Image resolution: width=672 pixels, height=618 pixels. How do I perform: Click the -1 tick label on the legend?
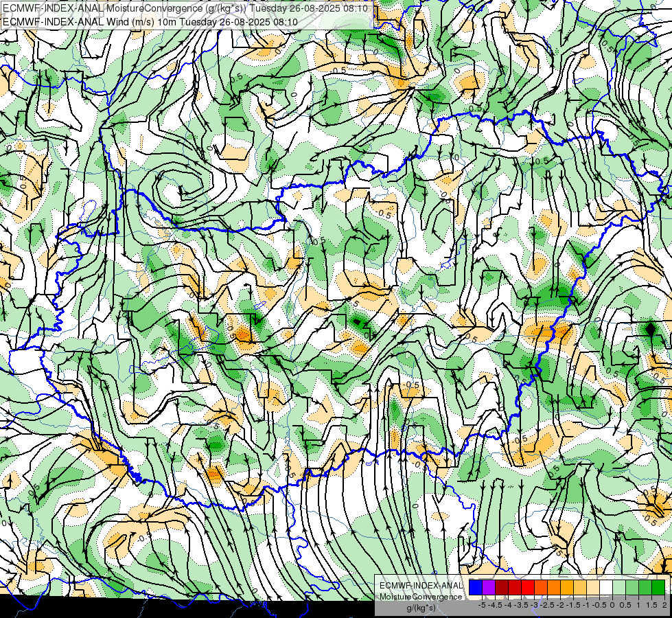(586, 605)
